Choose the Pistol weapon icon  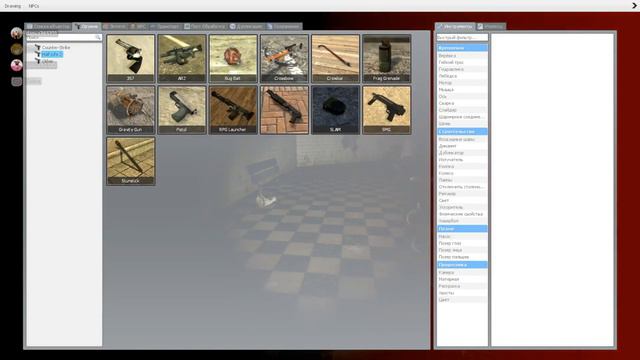pos(182,110)
